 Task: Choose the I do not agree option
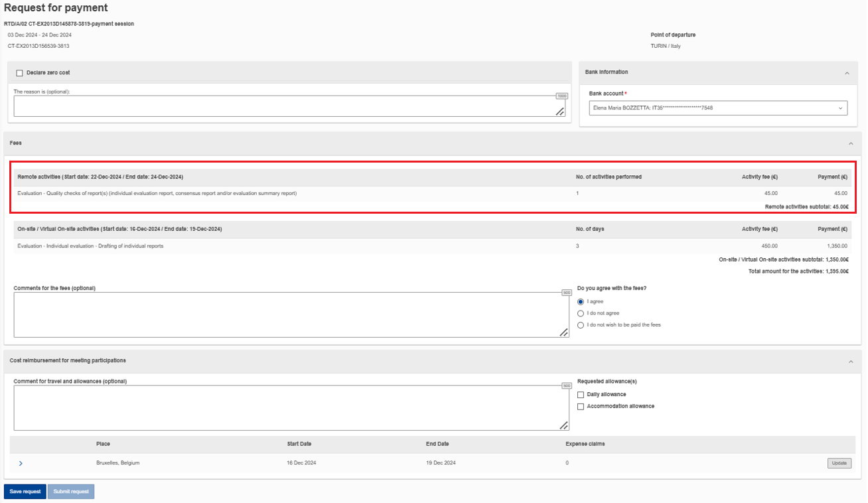click(581, 313)
